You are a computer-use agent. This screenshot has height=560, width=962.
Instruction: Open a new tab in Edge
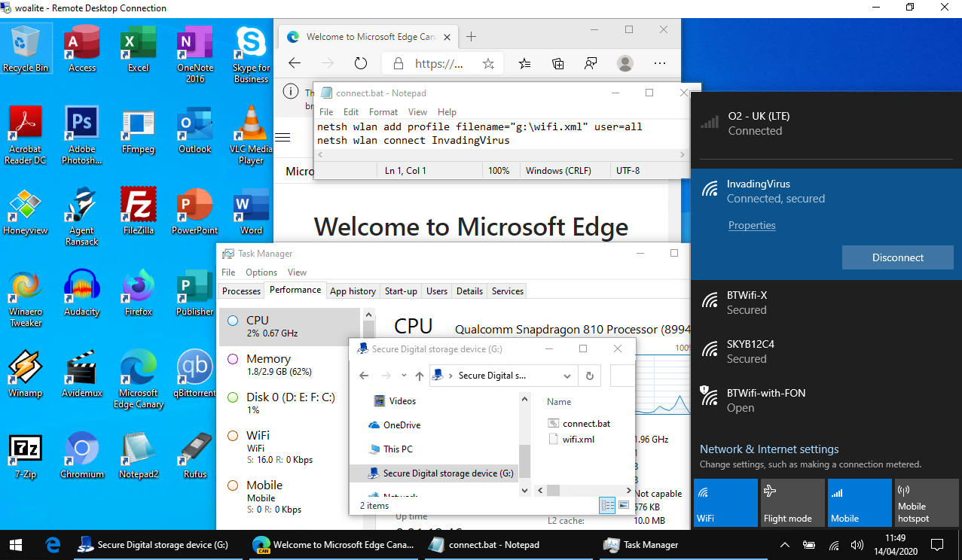471,37
